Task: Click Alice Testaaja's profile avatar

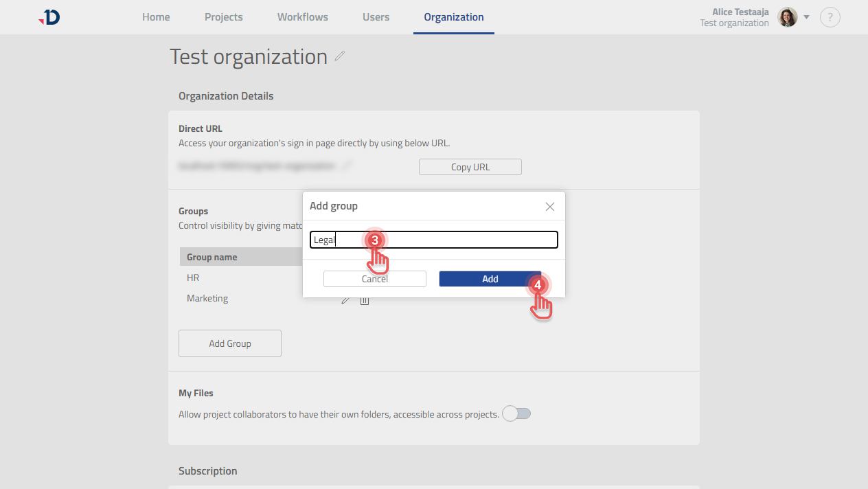Action: (787, 17)
